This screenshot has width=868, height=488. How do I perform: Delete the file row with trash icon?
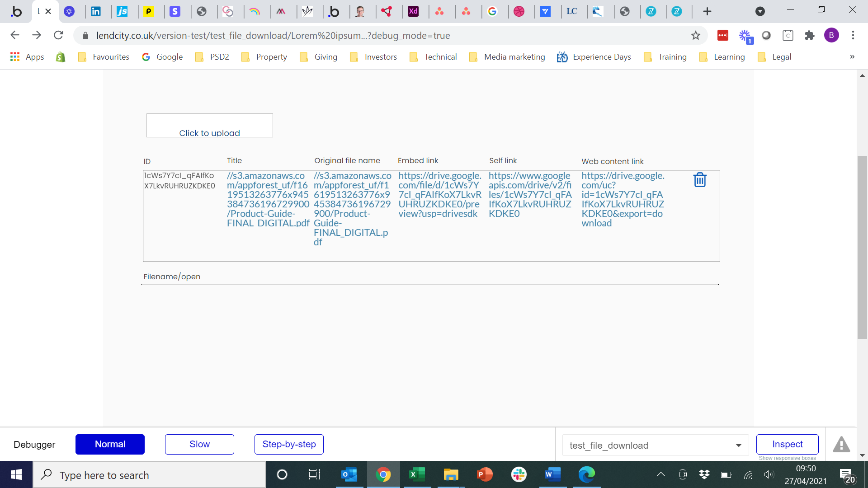click(699, 180)
